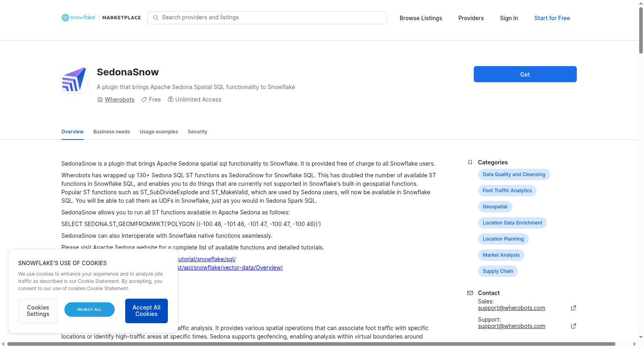
Task: Click the Support support@wherobots.com email link
Action: [x=512, y=326]
